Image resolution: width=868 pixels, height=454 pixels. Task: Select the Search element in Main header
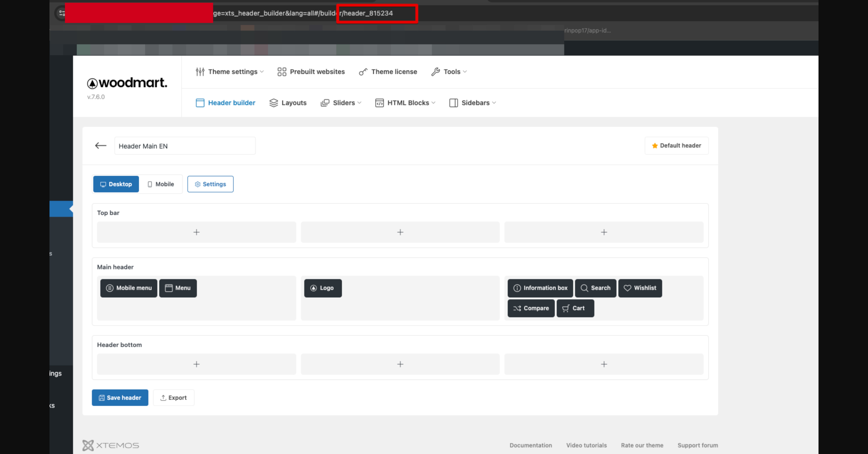tap(595, 288)
